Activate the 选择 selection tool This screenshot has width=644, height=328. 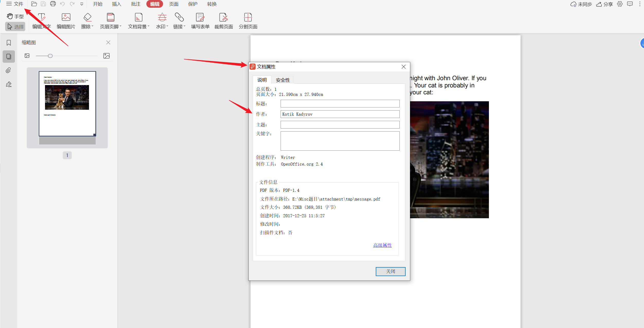pyautogui.click(x=15, y=26)
